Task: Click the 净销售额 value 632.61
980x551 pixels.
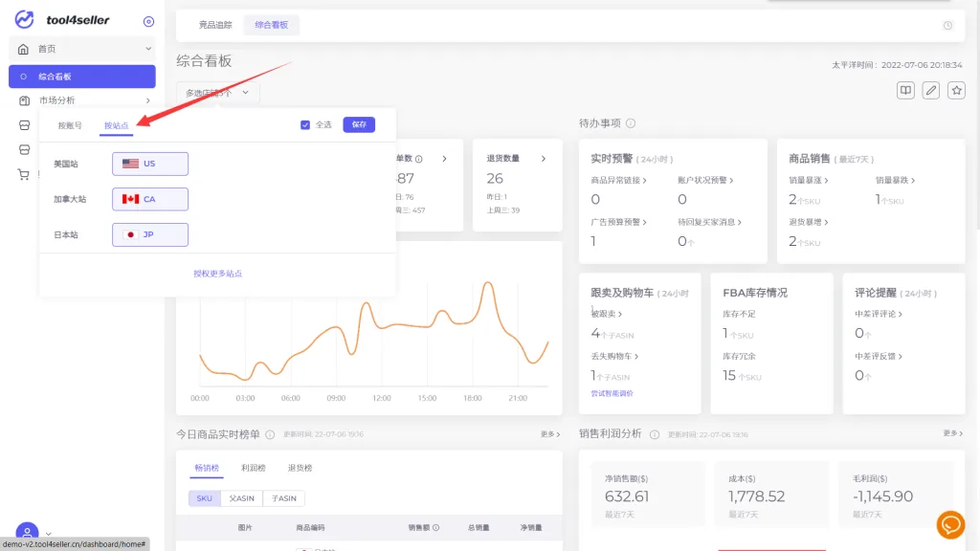Action: click(x=627, y=496)
